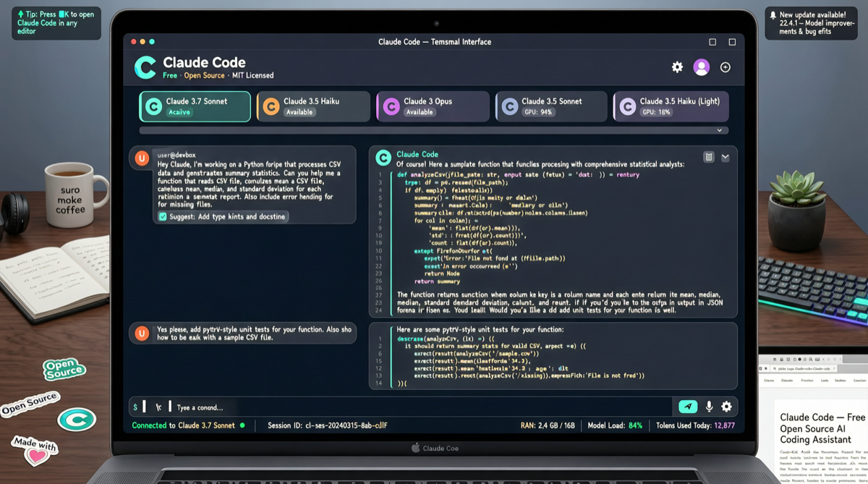Collapse the assistant code response with its chevron

(726, 157)
